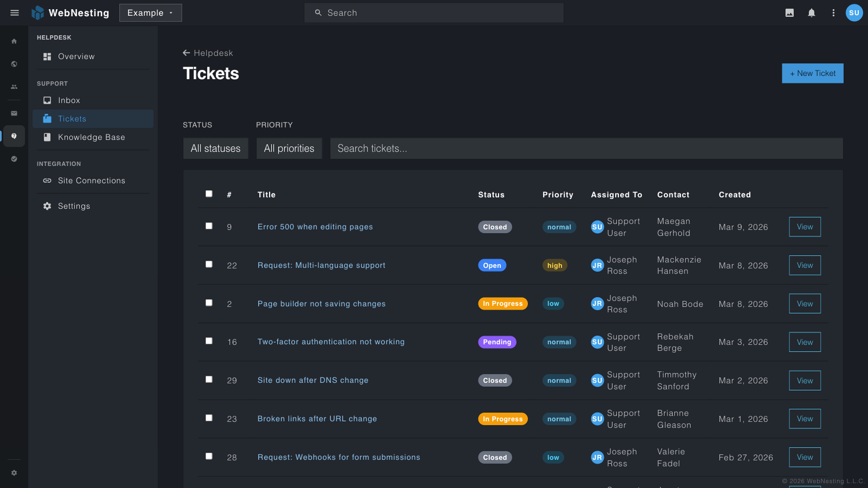868x488 pixels.
Task: Switch to the Knowledge Base section
Action: [91, 137]
